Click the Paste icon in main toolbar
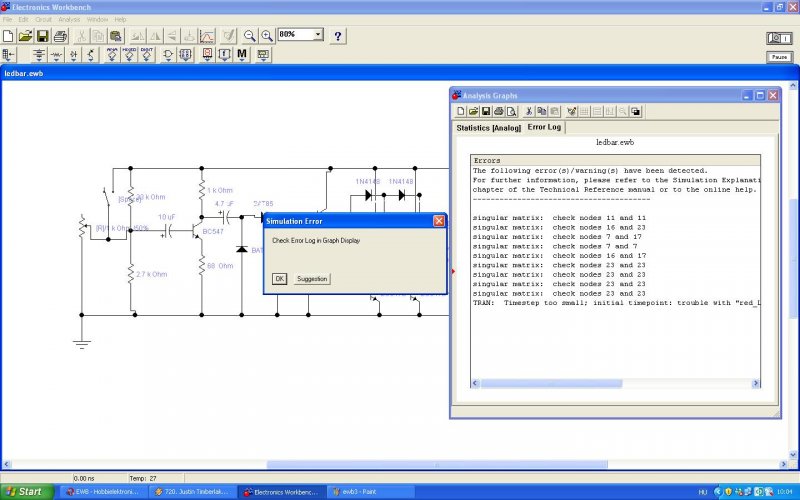 pos(116,36)
